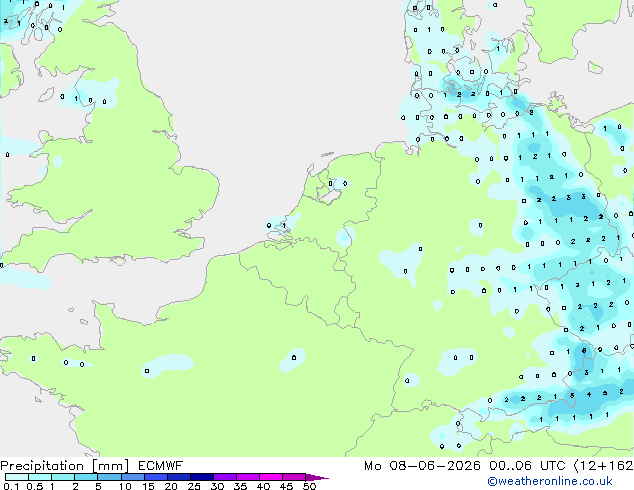Click the '35' legend scale value
The height and width of the screenshot is (490, 634).
(240, 486)
